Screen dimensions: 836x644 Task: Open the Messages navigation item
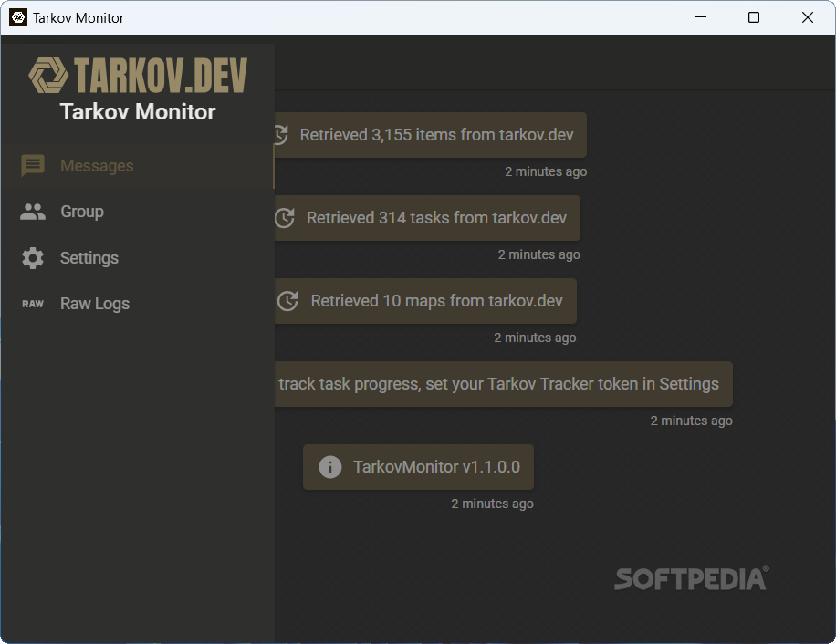pos(138,166)
